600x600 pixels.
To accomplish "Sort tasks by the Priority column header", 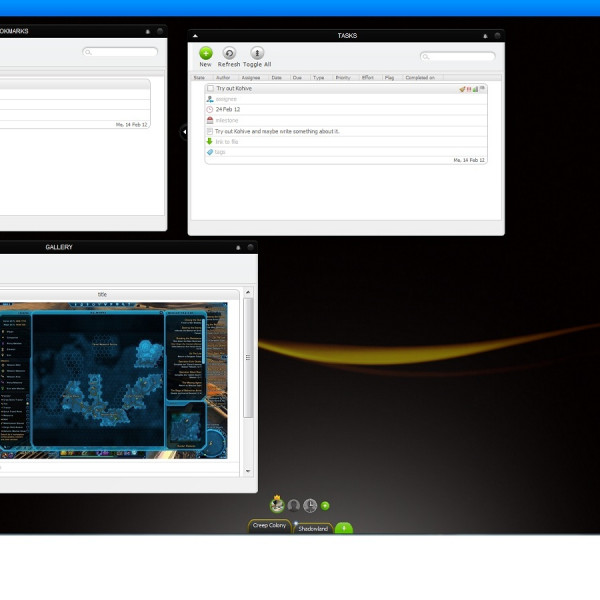I will [343, 77].
